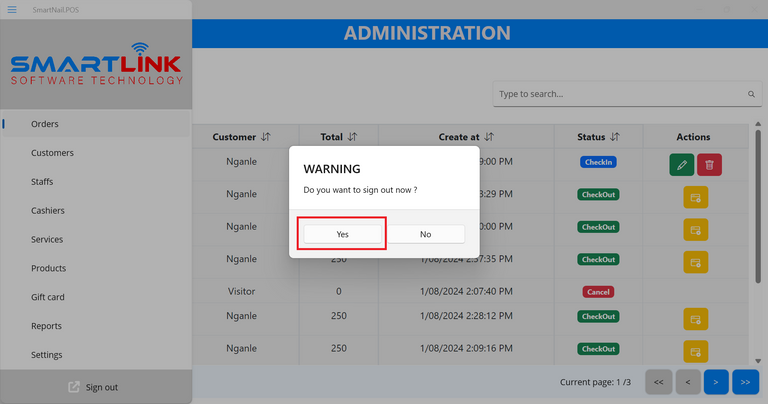This screenshot has width=768, height=404.
Task: Jump to last page with >> button
Action: click(x=745, y=381)
